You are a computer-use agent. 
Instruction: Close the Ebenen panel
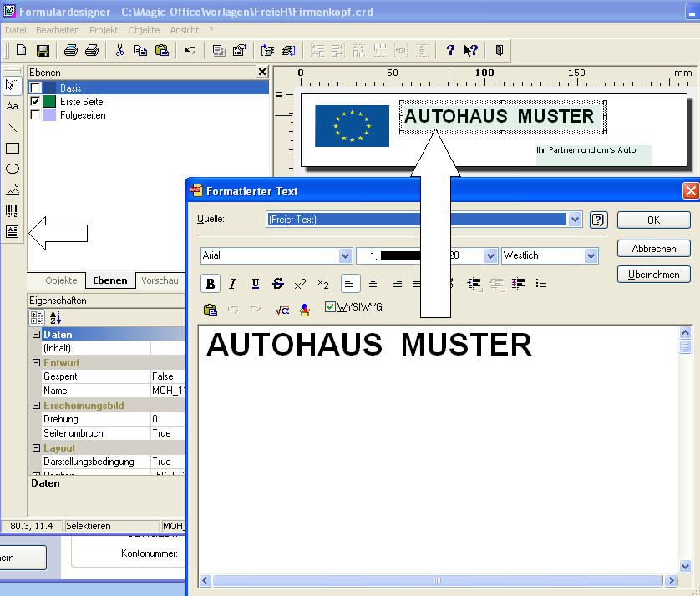coord(262,72)
